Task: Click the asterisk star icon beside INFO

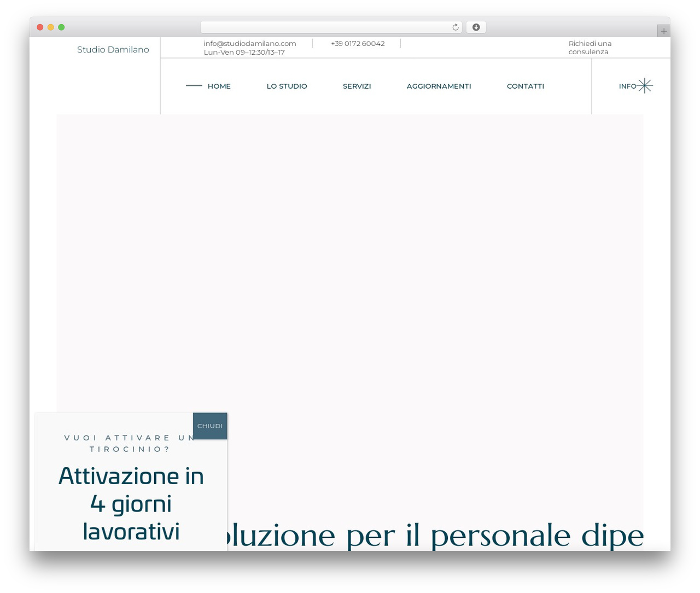Action: click(x=645, y=86)
